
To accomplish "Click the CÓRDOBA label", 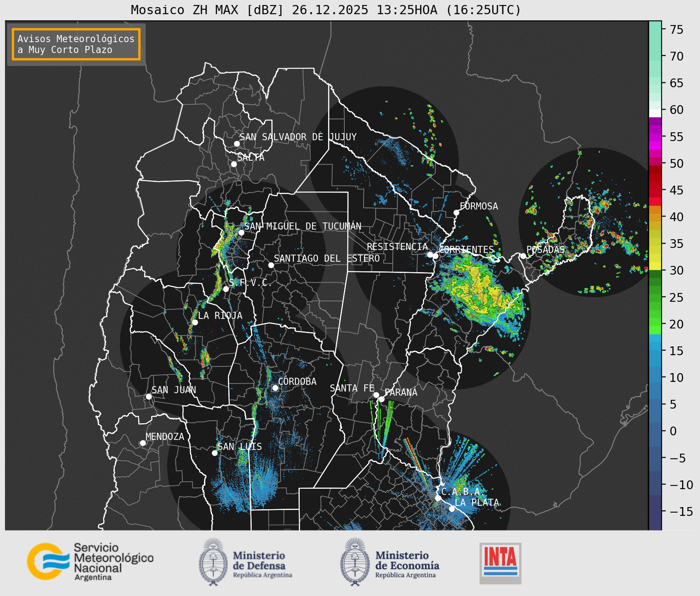I will point(297,381).
